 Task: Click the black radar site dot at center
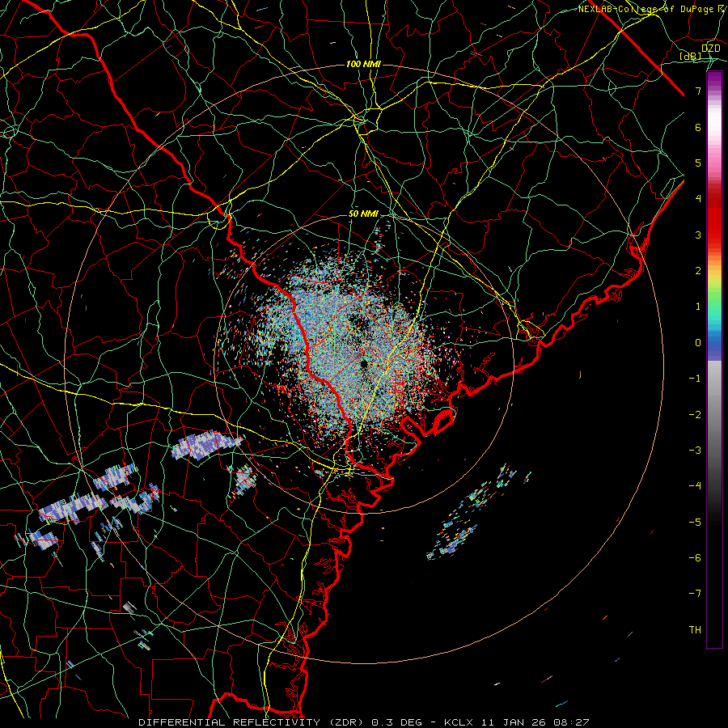(x=364, y=364)
